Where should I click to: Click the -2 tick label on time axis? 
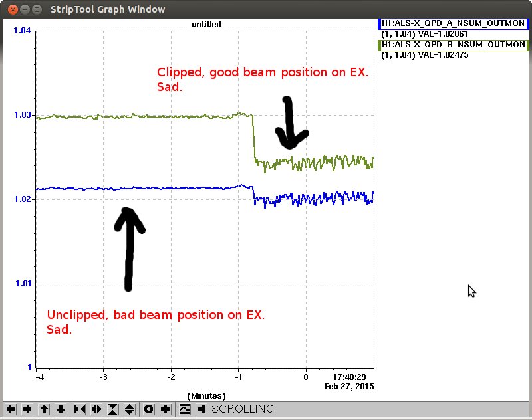(171, 377)
